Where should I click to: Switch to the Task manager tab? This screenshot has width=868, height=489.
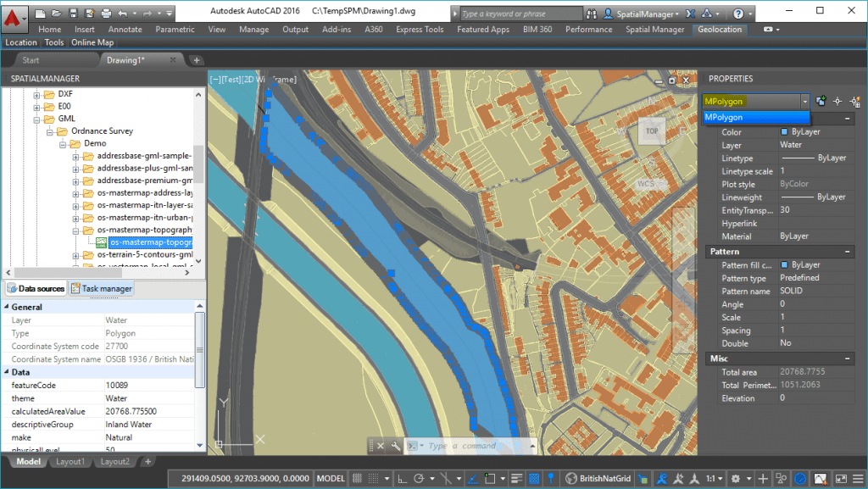(102, 289)
